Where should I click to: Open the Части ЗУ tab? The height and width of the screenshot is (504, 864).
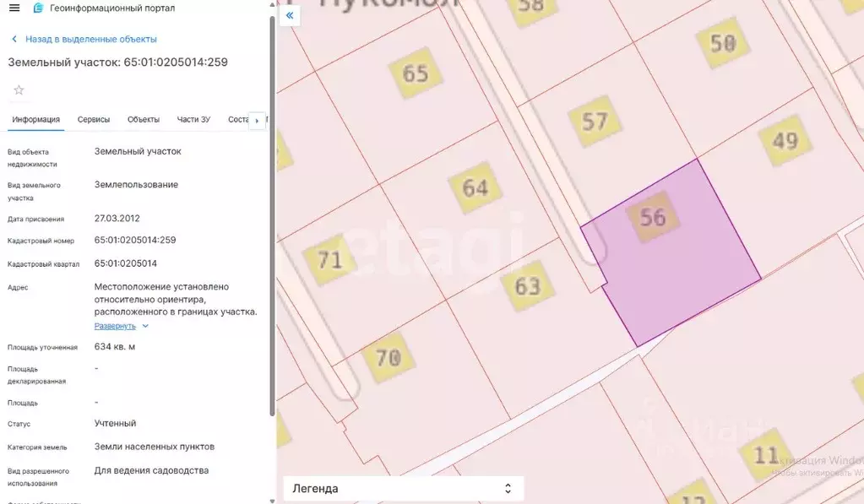(x=193, y=120)
